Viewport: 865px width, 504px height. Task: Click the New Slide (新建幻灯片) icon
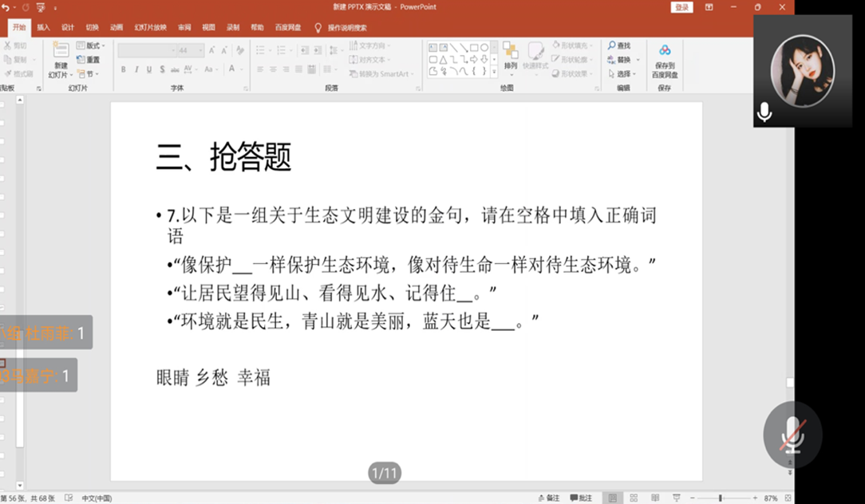pos(61,52)
